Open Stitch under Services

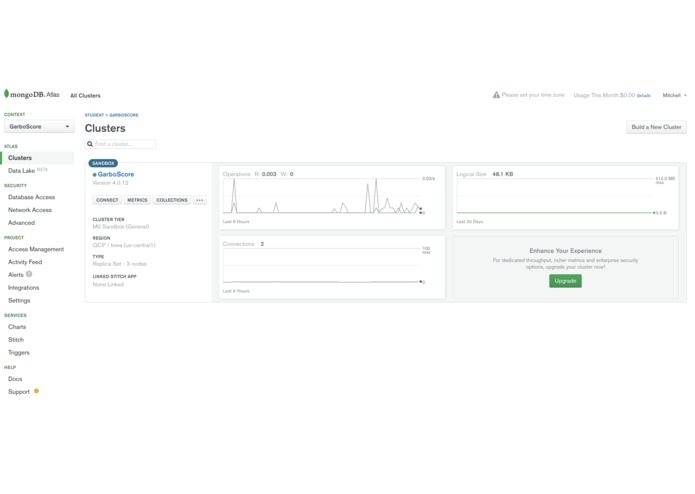16,339
